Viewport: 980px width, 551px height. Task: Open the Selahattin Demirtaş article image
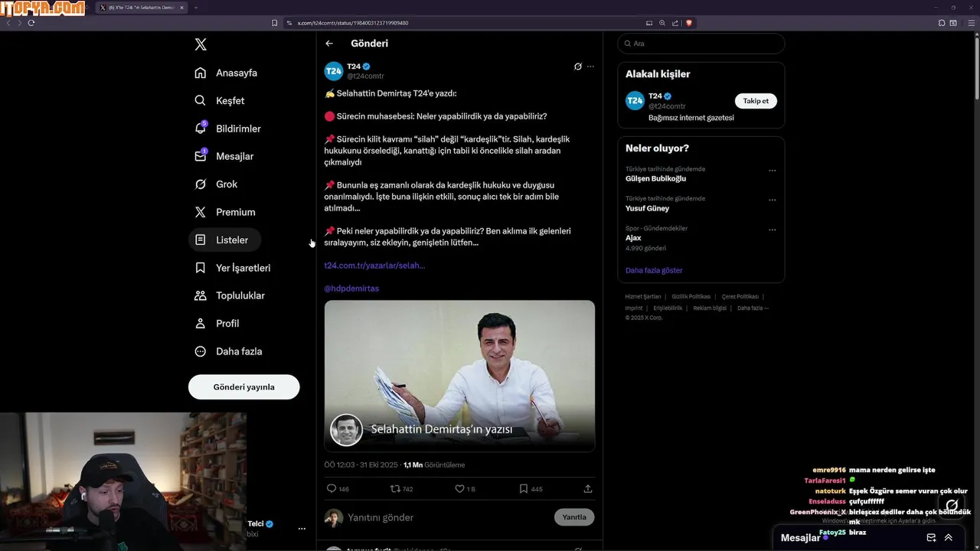pyautogui.click(x=459, y=376)
